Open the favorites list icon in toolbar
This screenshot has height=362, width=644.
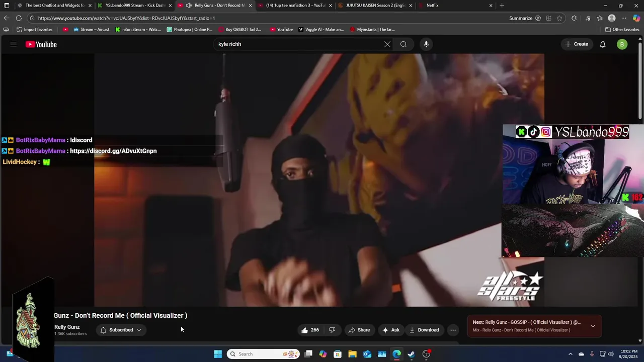click(600, 18)
